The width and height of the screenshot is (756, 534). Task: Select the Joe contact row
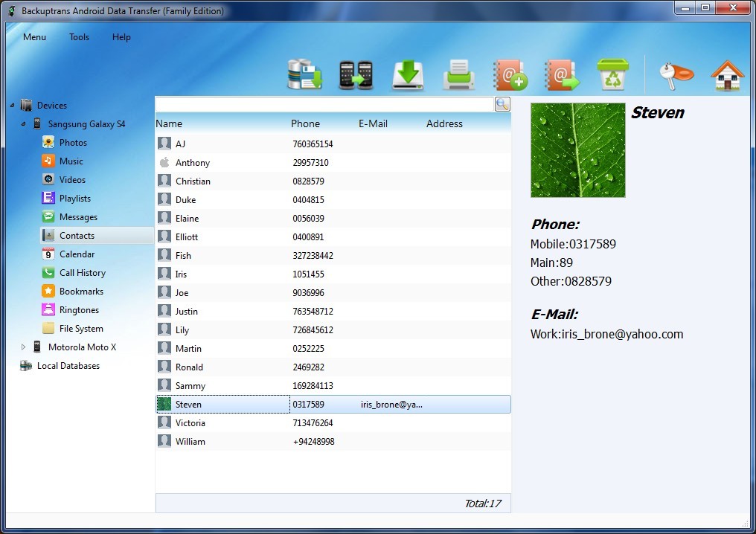(333, 292)
